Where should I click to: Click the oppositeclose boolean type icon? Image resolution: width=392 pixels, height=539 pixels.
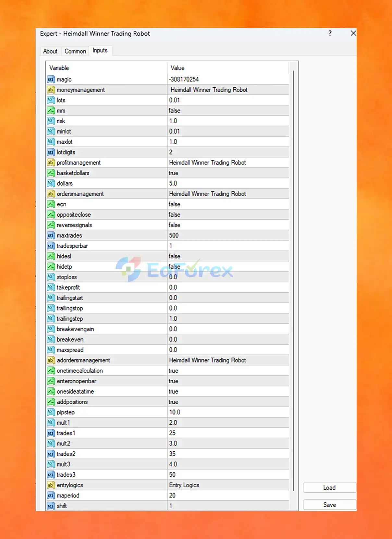51,214
